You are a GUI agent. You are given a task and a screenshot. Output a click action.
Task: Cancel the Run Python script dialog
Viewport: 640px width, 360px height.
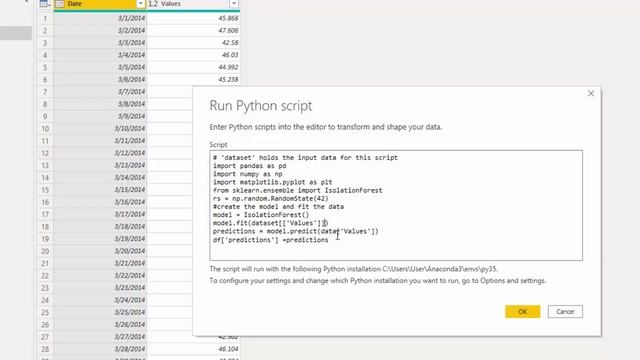pos(565,311)
